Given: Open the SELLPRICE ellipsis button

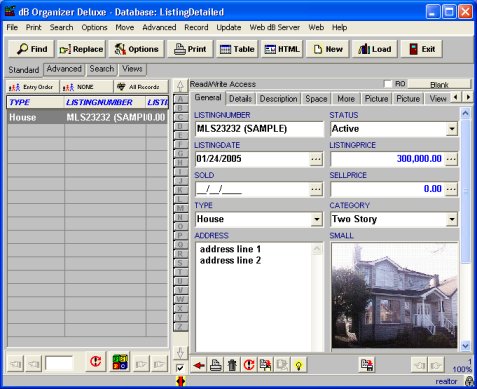Looking at the screenshot, I should (x=451, y=189).
